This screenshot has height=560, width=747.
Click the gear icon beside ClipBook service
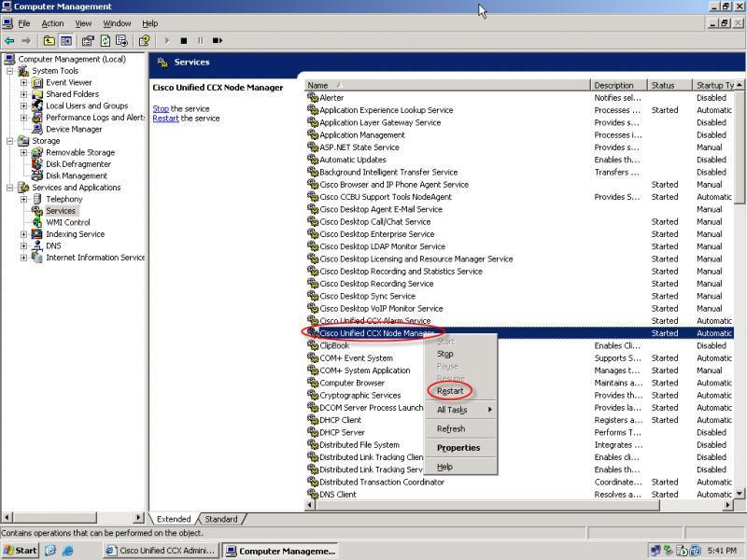click(x=313, y=345)
